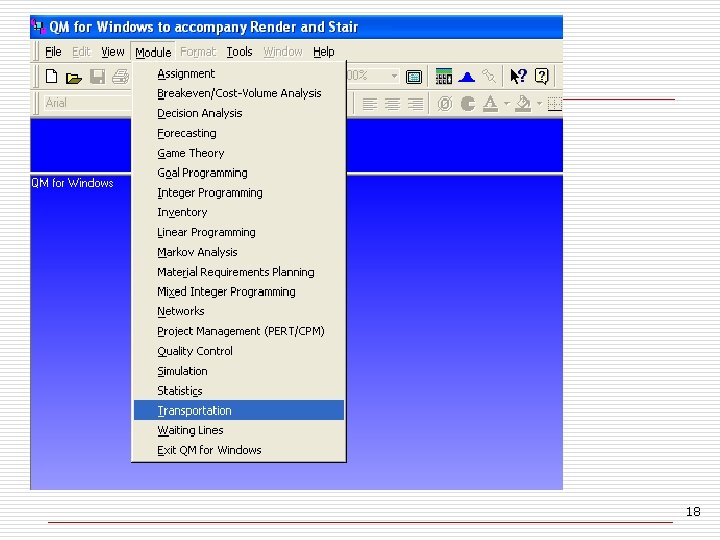Close the open Module menu
The width and height of the screenshot is (720, 540).
[x=153, y=52]
